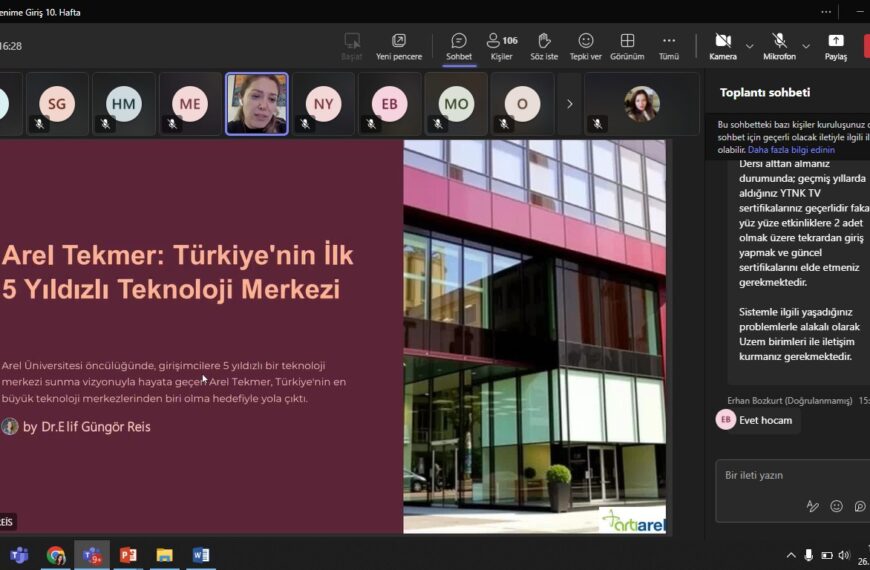Select participant NY avatar tile
This screenshot has width=870, height=570.
323,104
